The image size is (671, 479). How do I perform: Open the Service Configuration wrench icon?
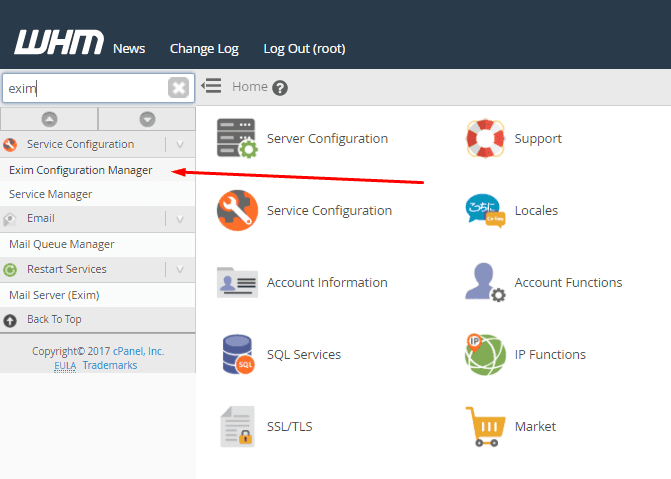tap(237, 210)
